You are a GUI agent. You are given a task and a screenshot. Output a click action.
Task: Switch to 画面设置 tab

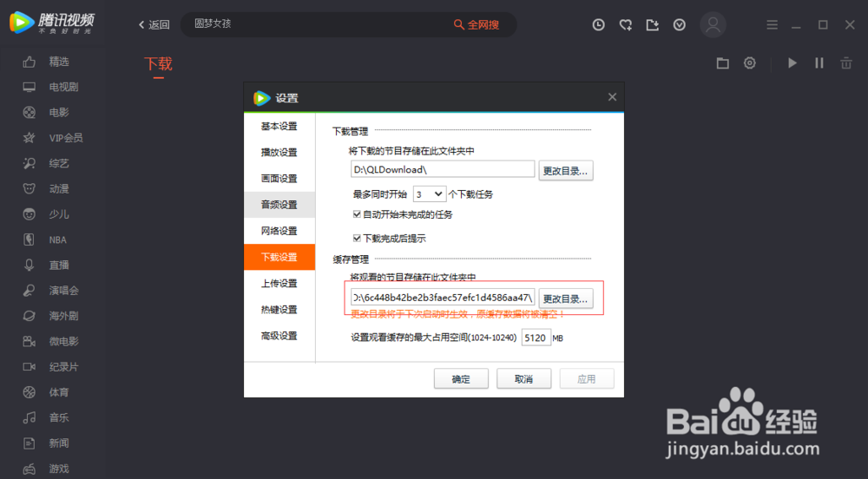click(x=279, y=178)
